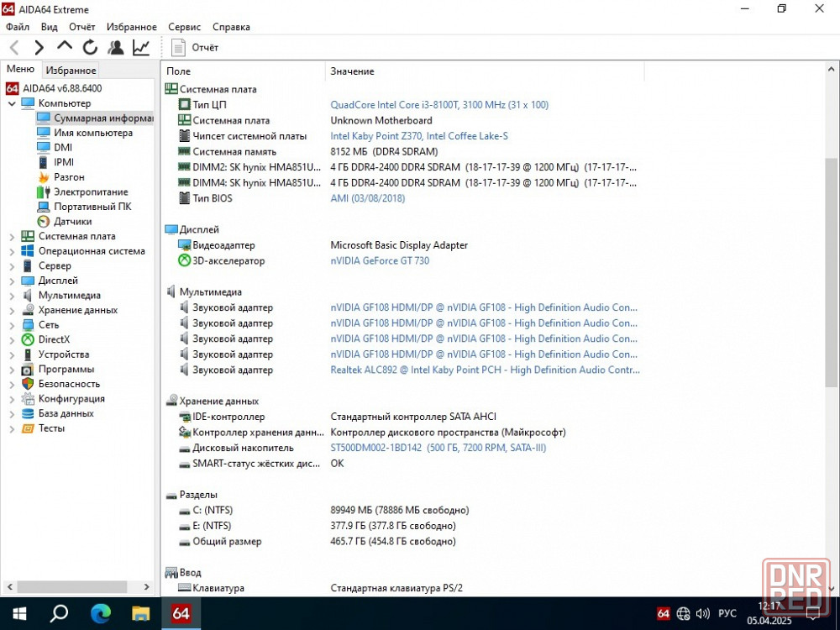This screenshot has height=630, width=840.
Task: Open the graph statistics toolbar icon
Action: [x=141, y=48]
